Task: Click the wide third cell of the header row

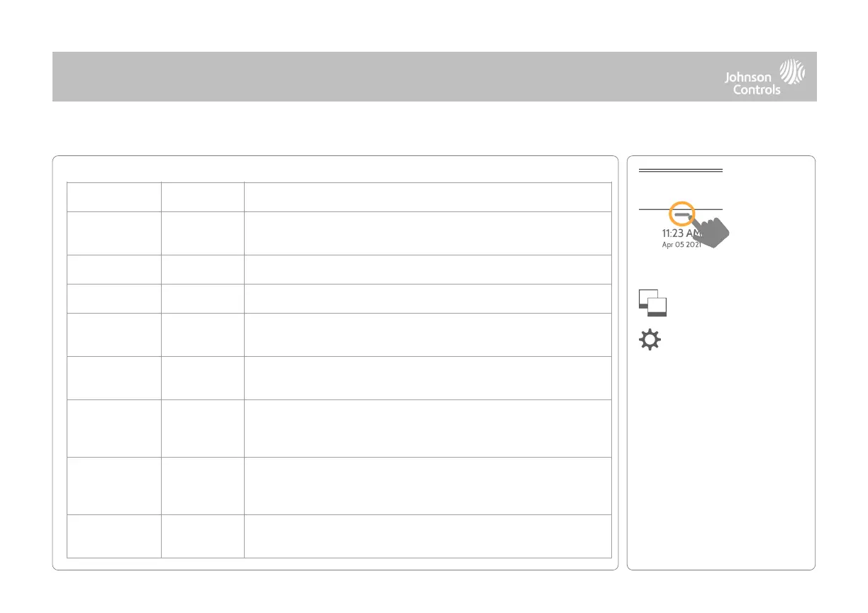Action: [x=428, y=197]
